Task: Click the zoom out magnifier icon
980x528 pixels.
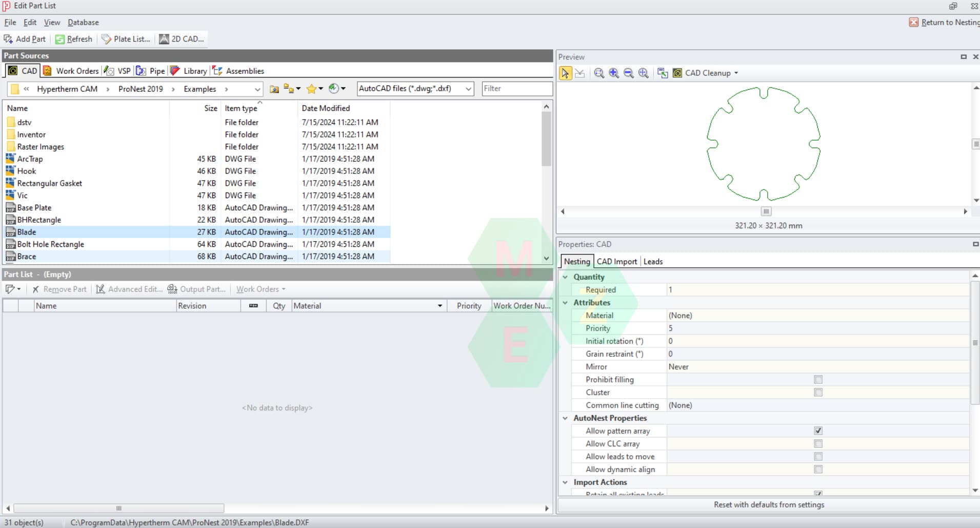Action: (x=628, y=73)
